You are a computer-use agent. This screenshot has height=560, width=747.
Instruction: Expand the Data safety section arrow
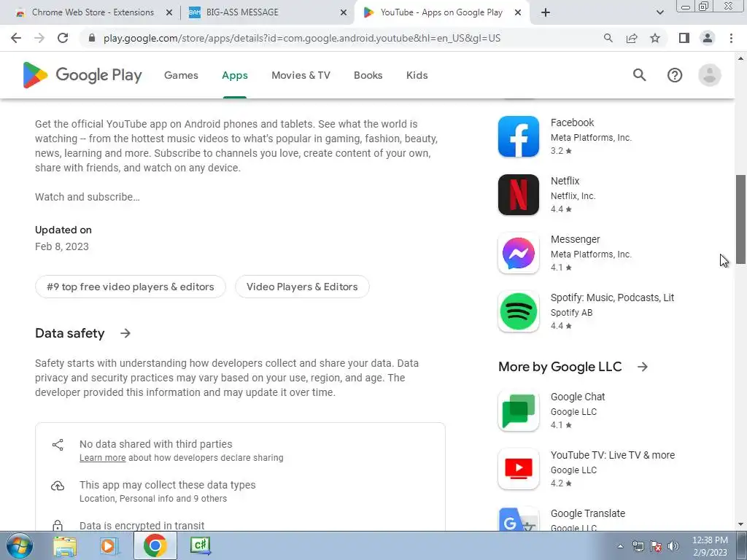point(125,333)
